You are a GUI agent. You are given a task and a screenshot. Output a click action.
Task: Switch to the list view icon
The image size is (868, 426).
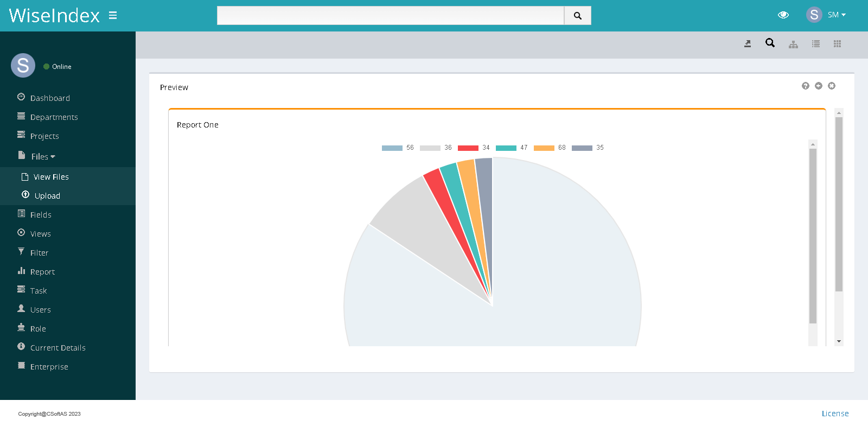pyautogui.click(x=815, y=44)
